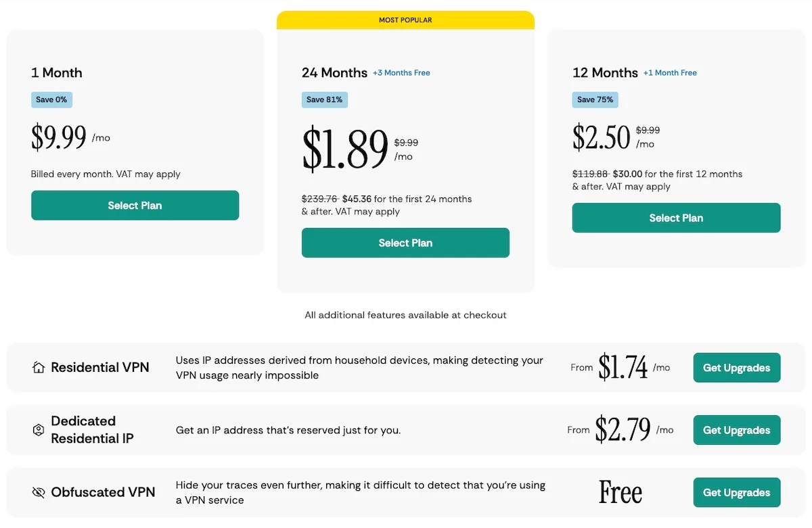Select the 24 Months plan
This screenshot has width=812, height=528.
pos(405,243)
